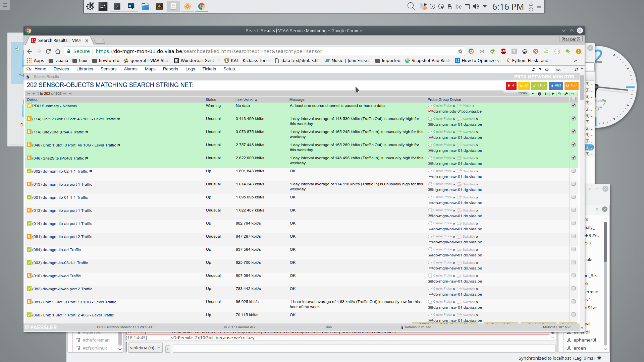Click the AdBlock Plus extension icon
The height and width of the screenshot is (362, 644).
click(503, 51)
